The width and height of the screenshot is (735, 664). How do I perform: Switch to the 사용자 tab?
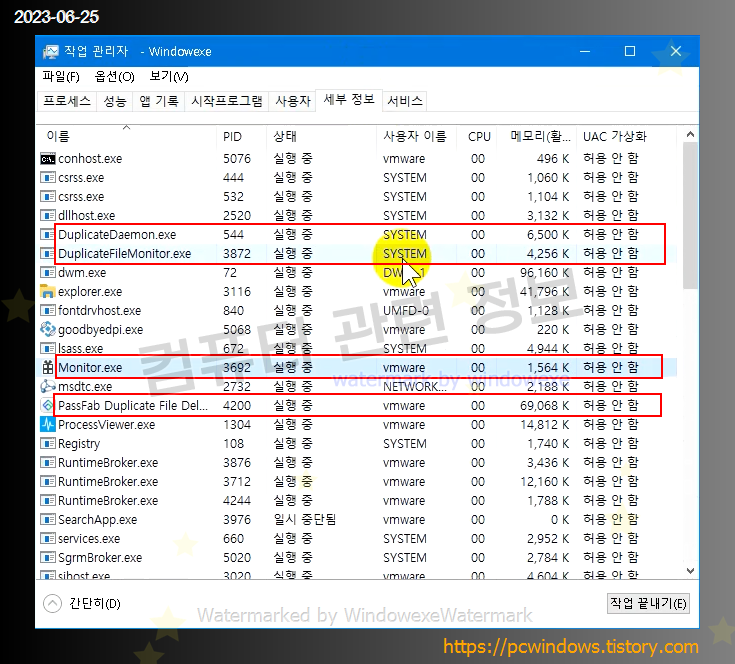click(x=293, y=101)
